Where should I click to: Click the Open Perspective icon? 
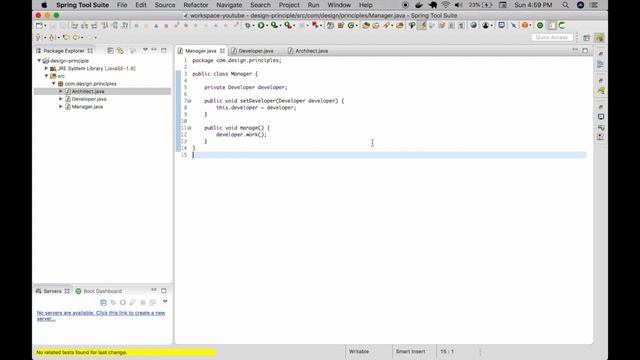click(587, 38)
